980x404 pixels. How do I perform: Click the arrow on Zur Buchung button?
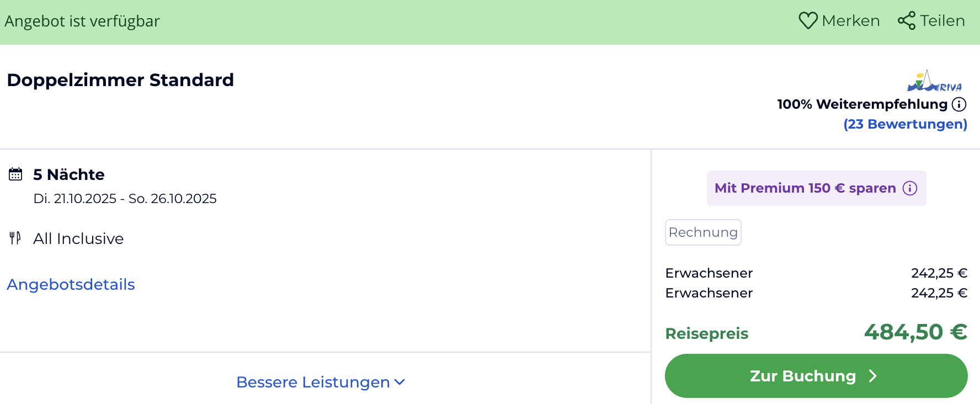(873, 376)
